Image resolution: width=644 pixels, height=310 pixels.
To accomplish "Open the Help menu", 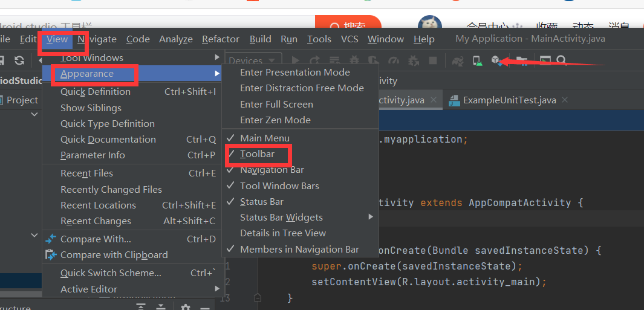I will [x=424, y=39].
